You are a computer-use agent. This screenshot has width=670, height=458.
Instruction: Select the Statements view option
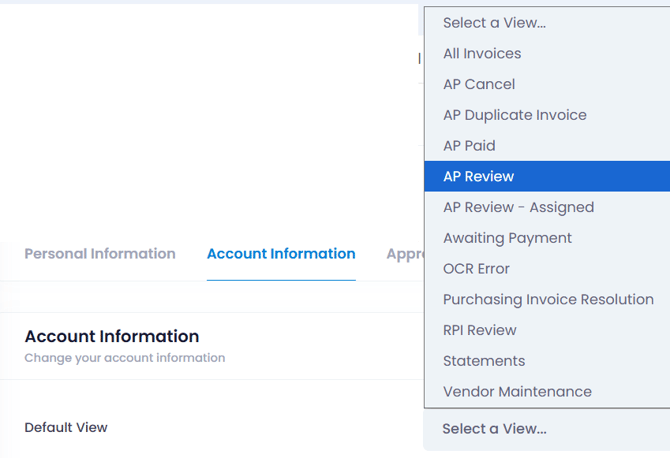pos(484,361)
